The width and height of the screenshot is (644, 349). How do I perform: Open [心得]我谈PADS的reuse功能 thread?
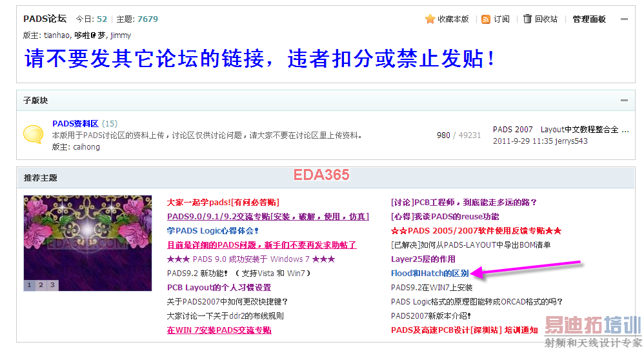[x=445, y=217]
